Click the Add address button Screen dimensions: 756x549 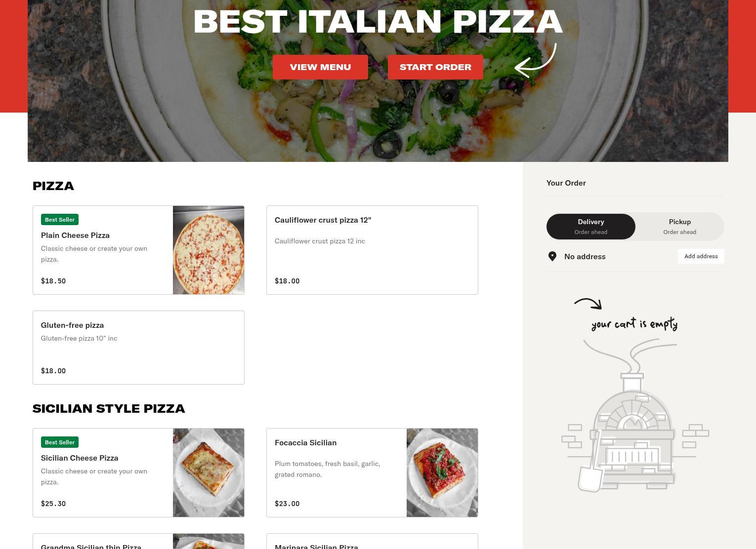pyautogui.click(x=701, y=256)
